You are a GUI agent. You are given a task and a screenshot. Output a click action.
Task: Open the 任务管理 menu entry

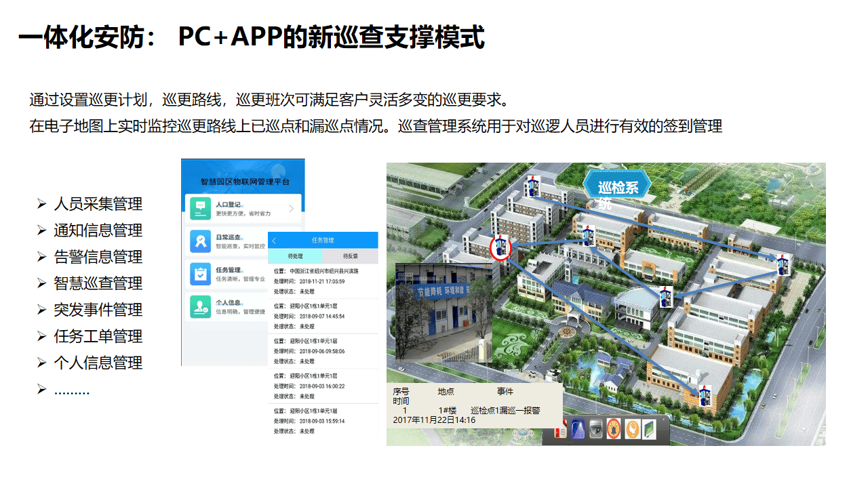pyautogui.click(x=227, y=274)
